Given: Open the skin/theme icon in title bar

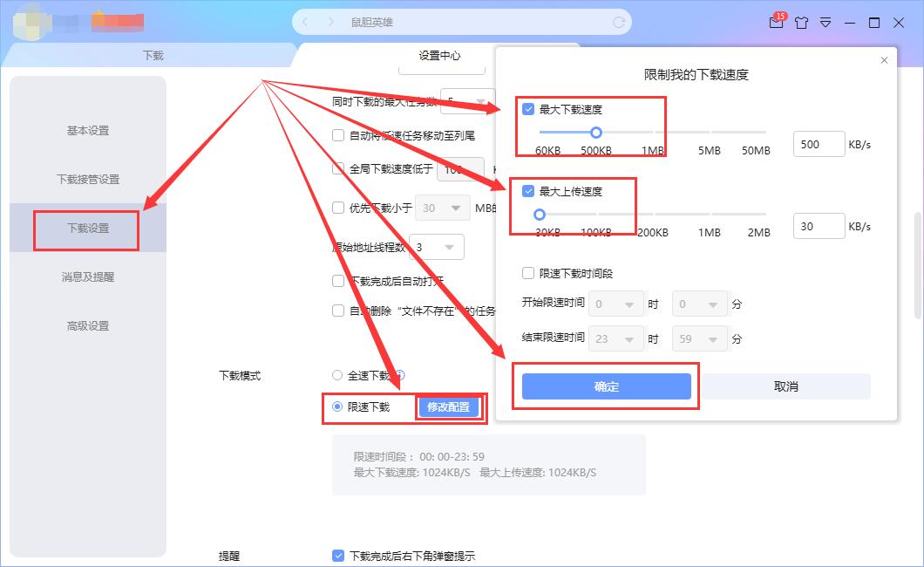Looking at the screenshot, I should click(x=802, y=23).
